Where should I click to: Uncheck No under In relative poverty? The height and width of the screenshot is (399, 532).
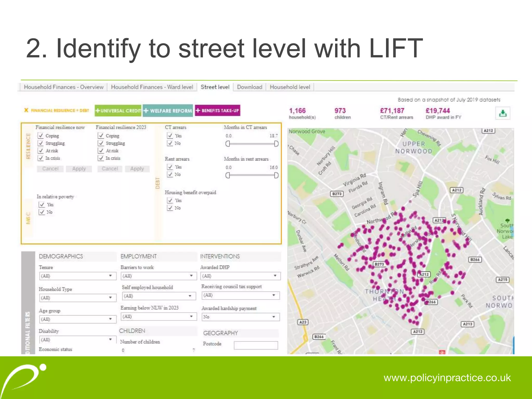pyautogui.click(x=42, y=212)
